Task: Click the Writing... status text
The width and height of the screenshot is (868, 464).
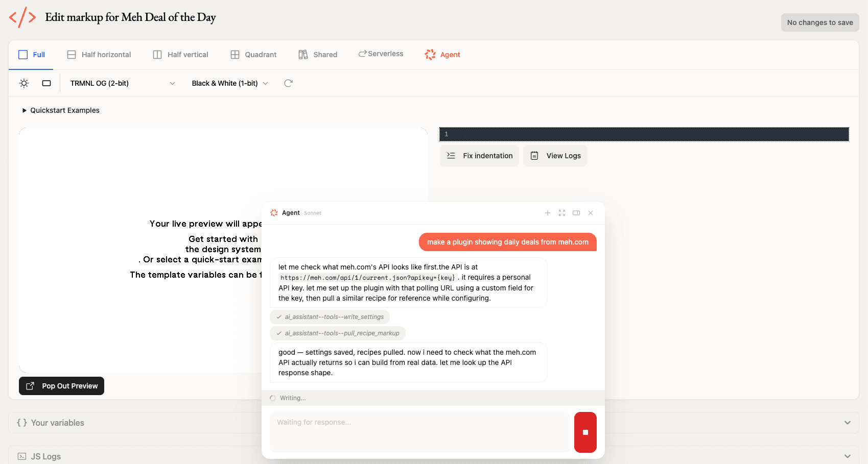Action: point(293,398)
